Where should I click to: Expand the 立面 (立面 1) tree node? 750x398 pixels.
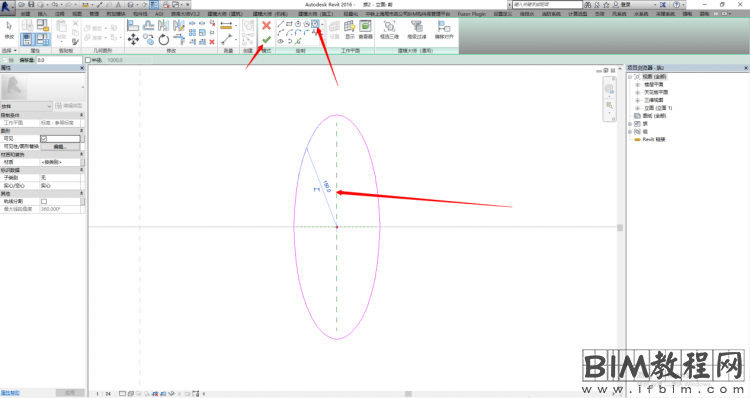(x=637, y=108)
